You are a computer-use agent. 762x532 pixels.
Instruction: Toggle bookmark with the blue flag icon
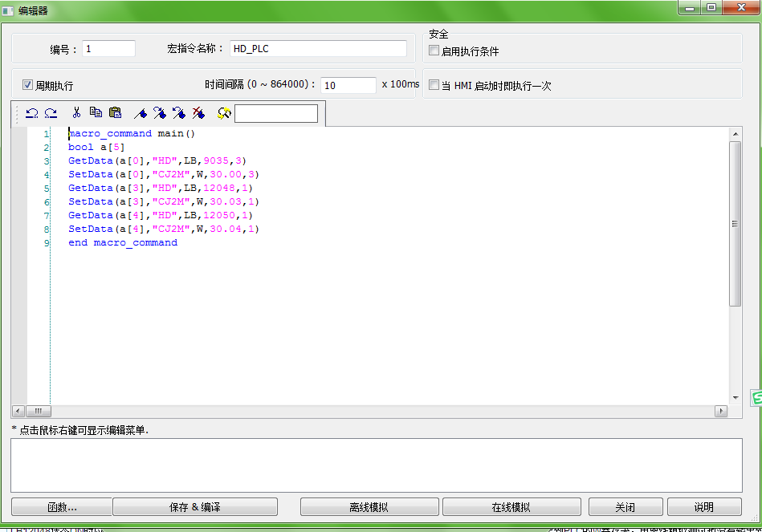pyautogui.click(x=140, y=114)
